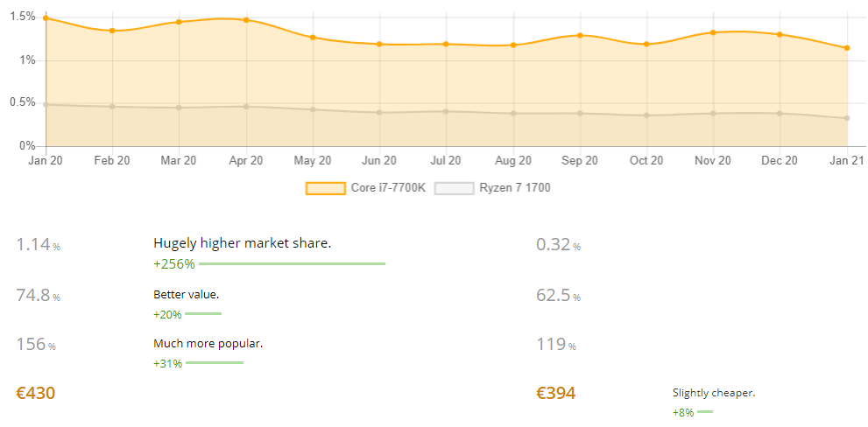The width and height of the screenshot is (868, 427).
Task: Click the +31% popularity bar
Action: click(215, 363)
